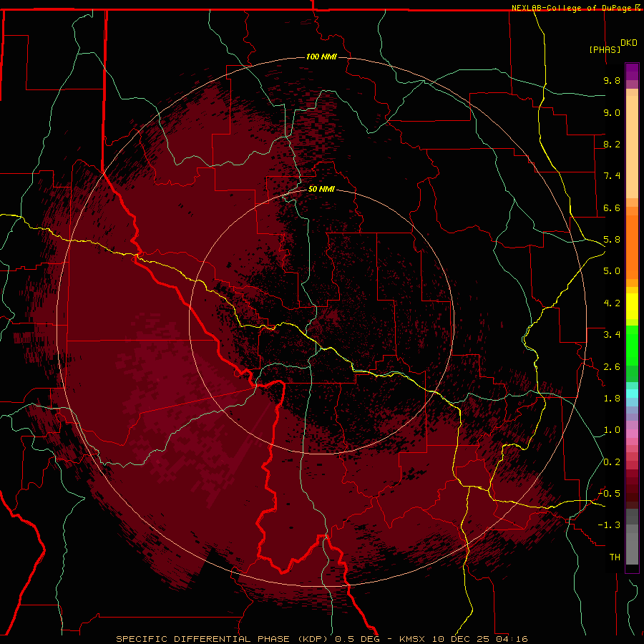The image size is (644, 644).
Task: Click the 9.8 scale value
Action: [612, 80]
